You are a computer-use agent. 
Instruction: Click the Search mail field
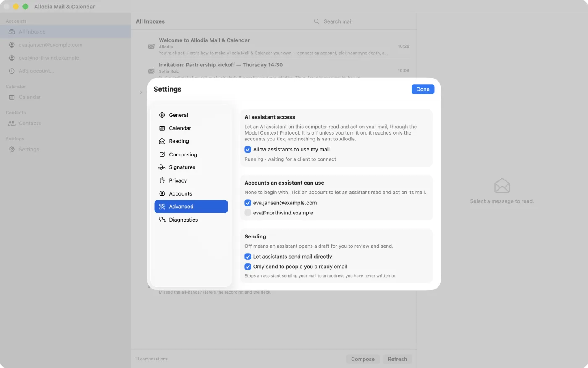(361, 21)
